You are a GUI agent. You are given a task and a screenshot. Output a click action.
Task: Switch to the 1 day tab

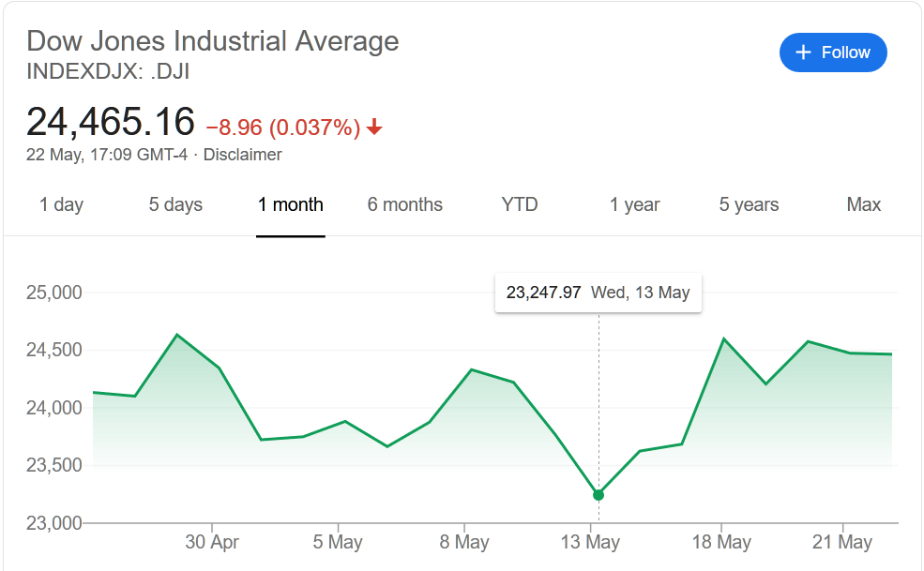click(61, 204)
